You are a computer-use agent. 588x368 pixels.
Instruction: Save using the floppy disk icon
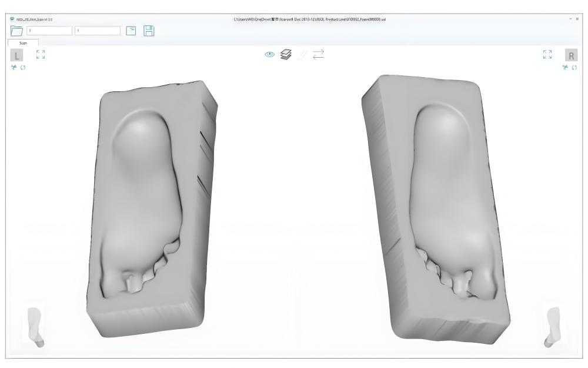click(x=149, y=31)
